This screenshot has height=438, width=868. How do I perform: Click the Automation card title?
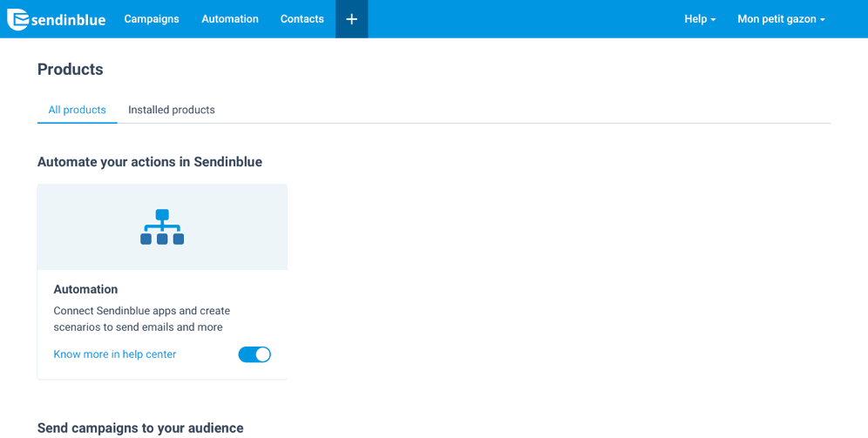click(85, 289)
